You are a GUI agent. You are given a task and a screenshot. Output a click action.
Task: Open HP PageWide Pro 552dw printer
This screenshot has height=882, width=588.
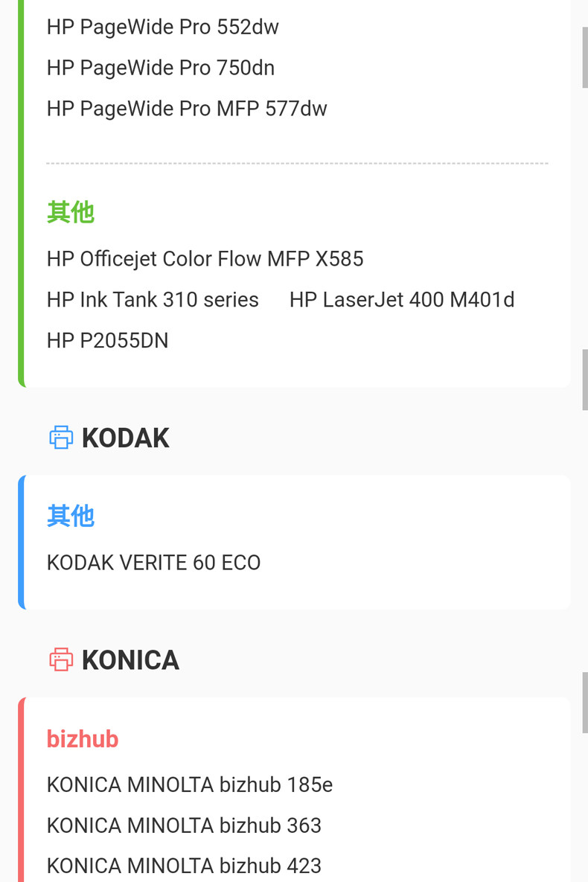tap(162, 28)
